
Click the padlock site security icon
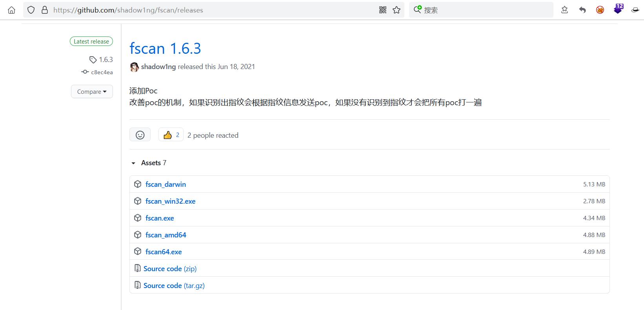tap(45, 10)
